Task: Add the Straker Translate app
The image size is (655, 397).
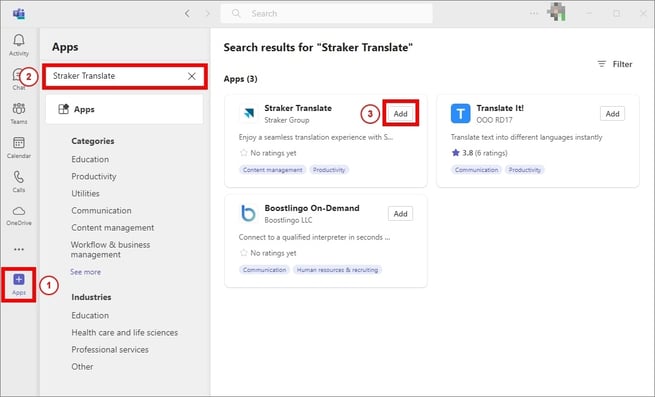Action: tap(401, 114)
